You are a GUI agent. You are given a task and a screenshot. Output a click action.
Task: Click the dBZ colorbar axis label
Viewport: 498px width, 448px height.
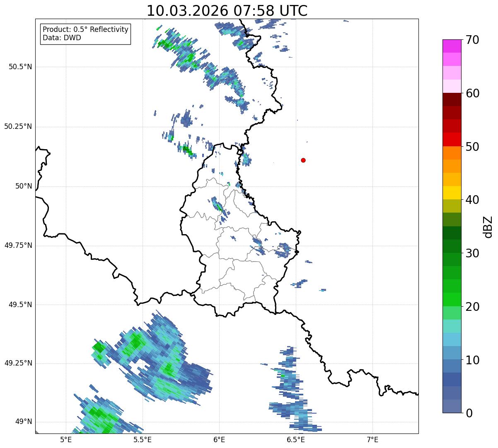[488, 226]
